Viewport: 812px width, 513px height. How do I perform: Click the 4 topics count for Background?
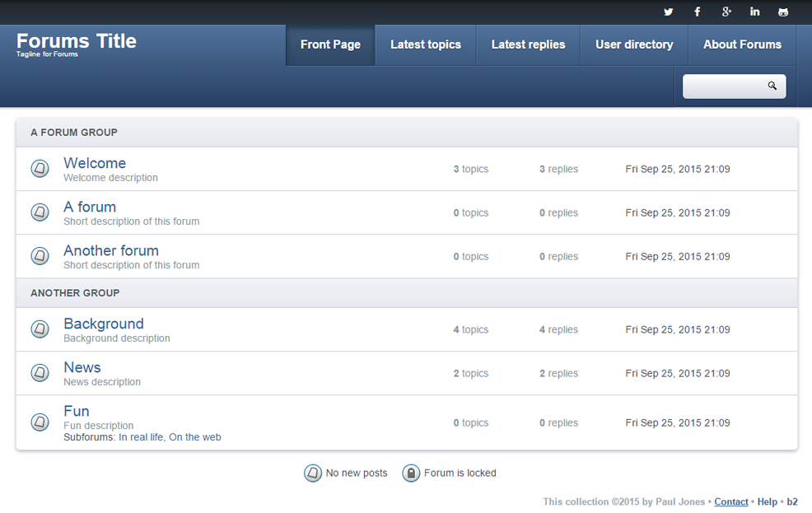click(471, 329)
